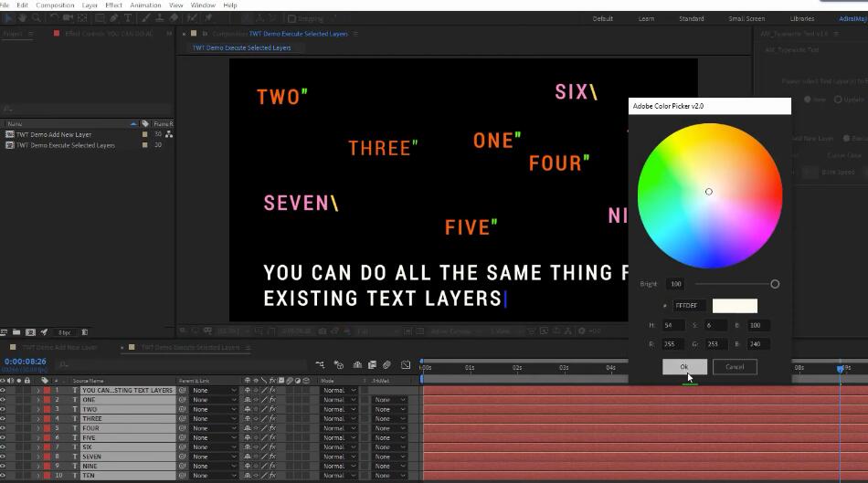Click the timeline current-time indicator near 09s
This screenshot has height=483, width=868.
coord(841,369)
